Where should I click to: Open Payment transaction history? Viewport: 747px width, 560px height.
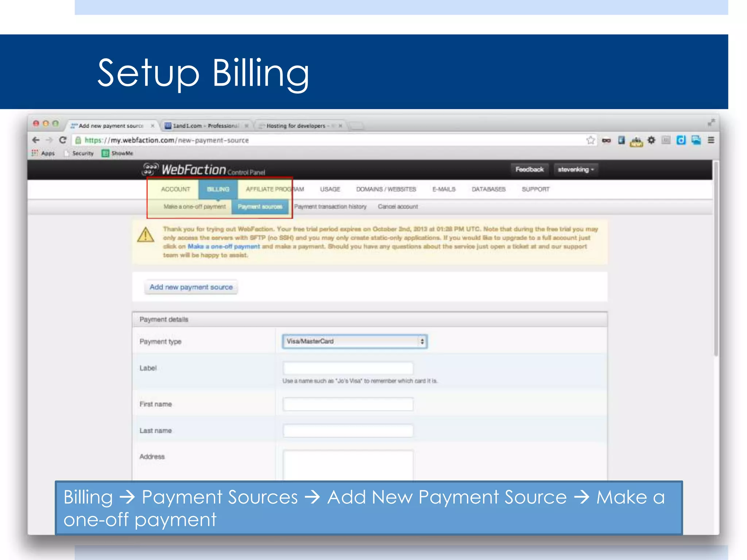pyautogui.click(x=330, y=207)
